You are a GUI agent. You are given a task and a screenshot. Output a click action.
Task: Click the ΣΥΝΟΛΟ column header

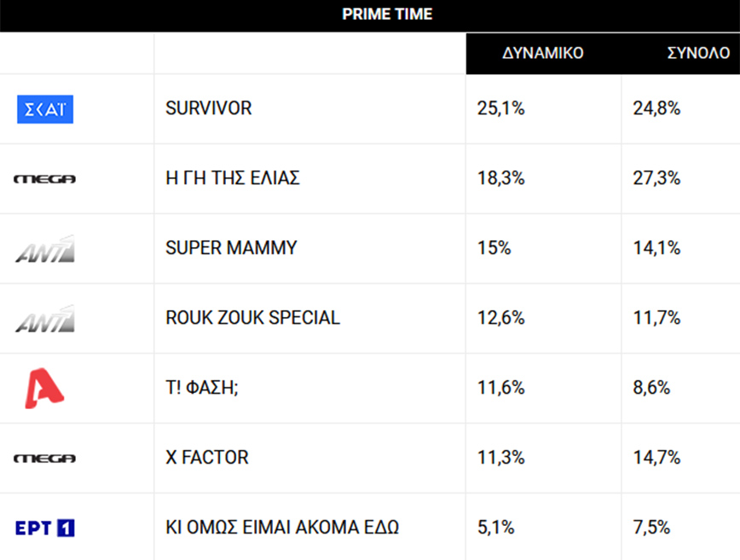pos(697,53)
